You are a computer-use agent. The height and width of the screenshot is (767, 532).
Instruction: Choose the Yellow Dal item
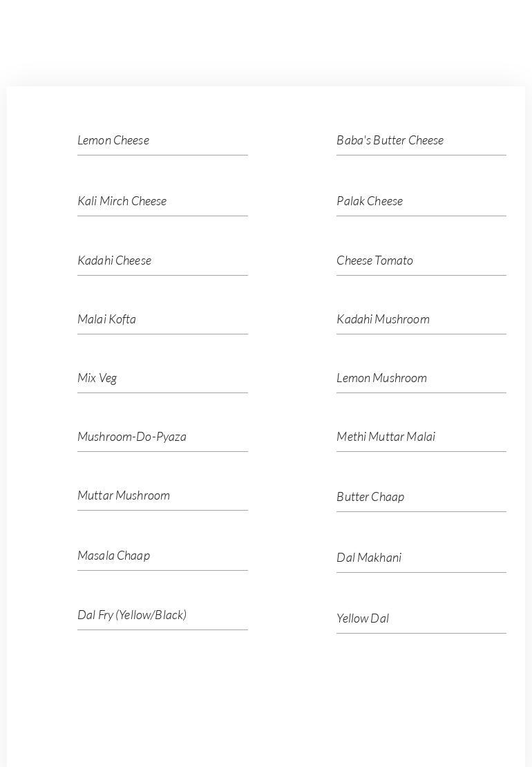(x=363, y=618)
